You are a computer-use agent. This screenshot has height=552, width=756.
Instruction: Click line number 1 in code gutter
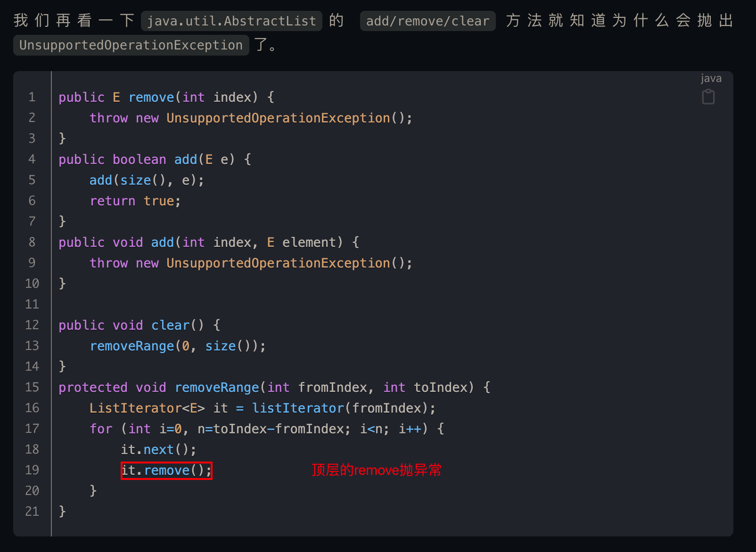tap(32, 97)
